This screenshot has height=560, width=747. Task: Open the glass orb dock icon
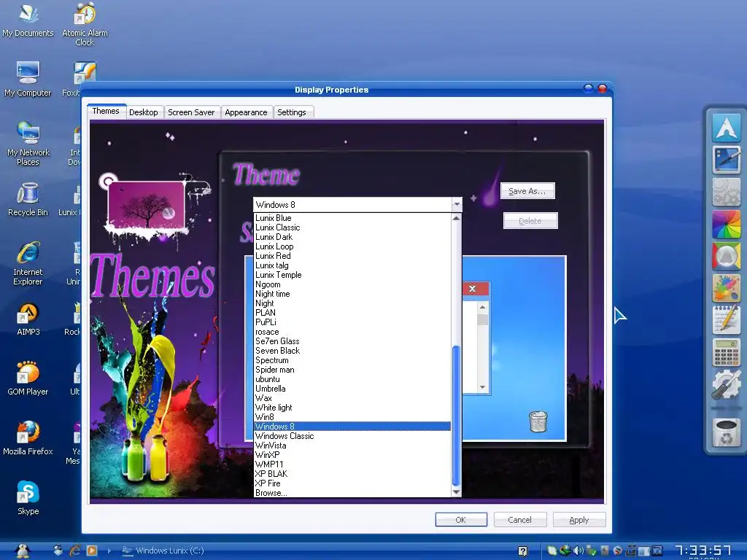726,256
